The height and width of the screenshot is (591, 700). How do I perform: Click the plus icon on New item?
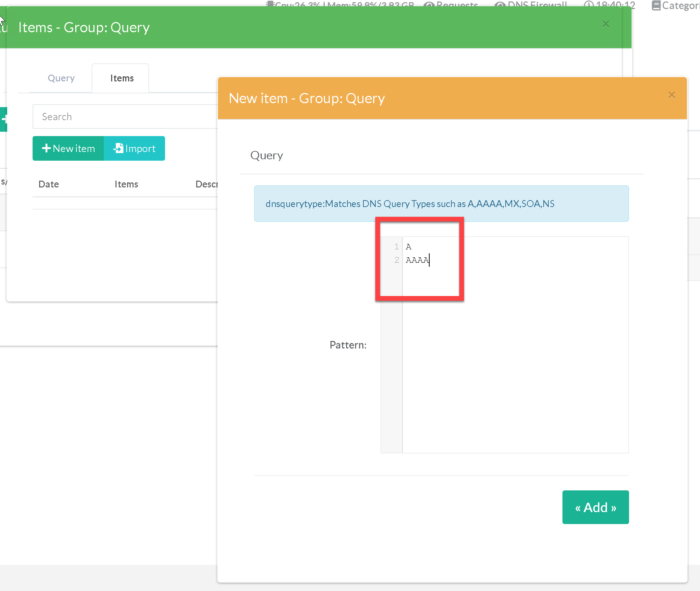tap(46, 148)
